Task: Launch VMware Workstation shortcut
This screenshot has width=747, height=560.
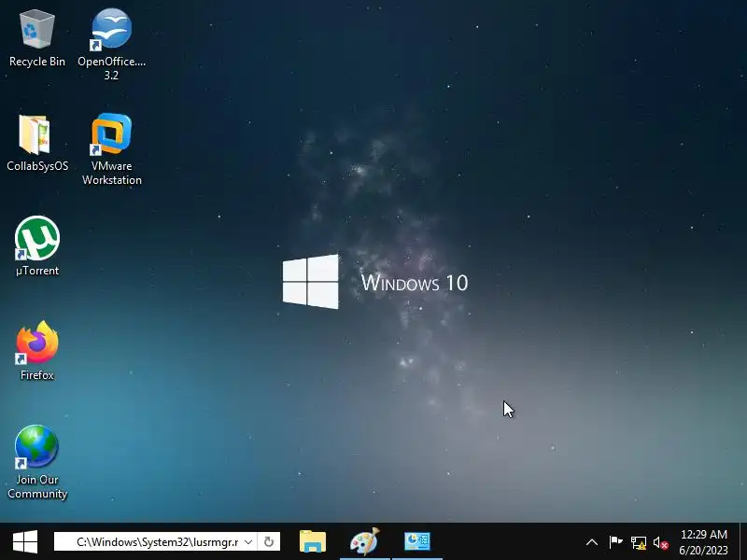Action: coord(111,148)
